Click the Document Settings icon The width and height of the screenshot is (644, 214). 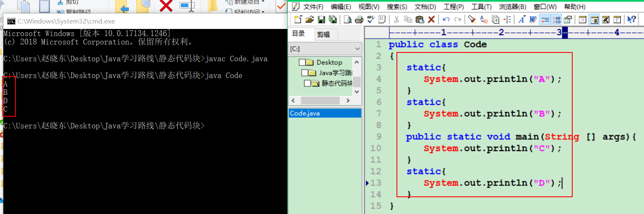pyautogui.click(x=568, y=19)
